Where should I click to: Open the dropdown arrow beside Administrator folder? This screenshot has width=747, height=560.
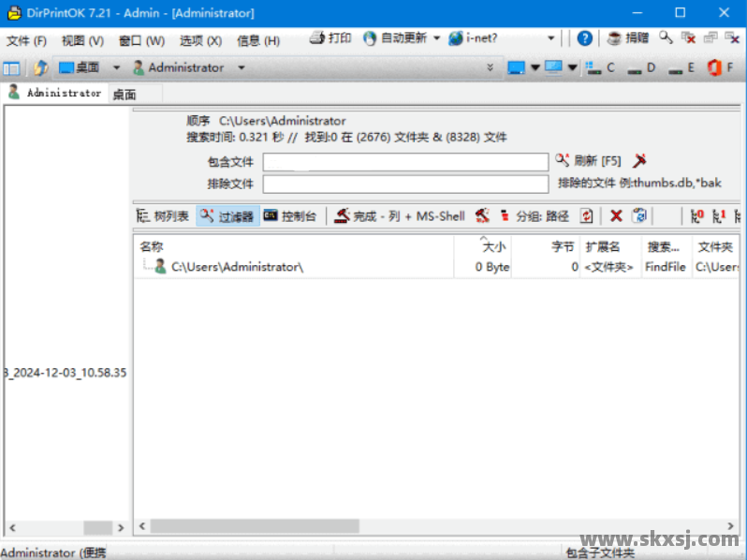click(x=241, y=67)
